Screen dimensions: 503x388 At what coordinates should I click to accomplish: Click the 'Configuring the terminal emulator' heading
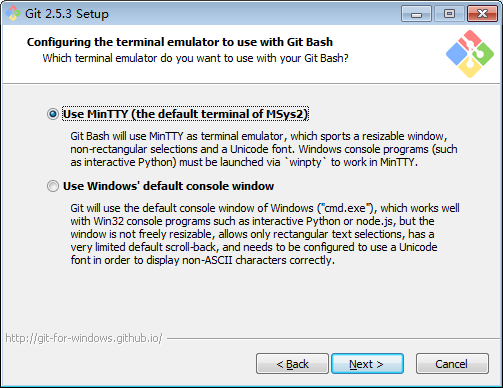(x=180, y=42)
